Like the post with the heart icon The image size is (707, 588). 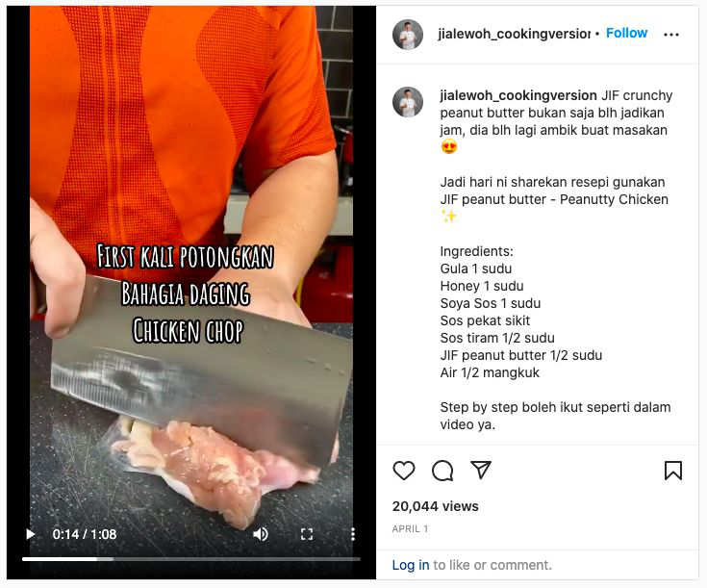(404, 471)
